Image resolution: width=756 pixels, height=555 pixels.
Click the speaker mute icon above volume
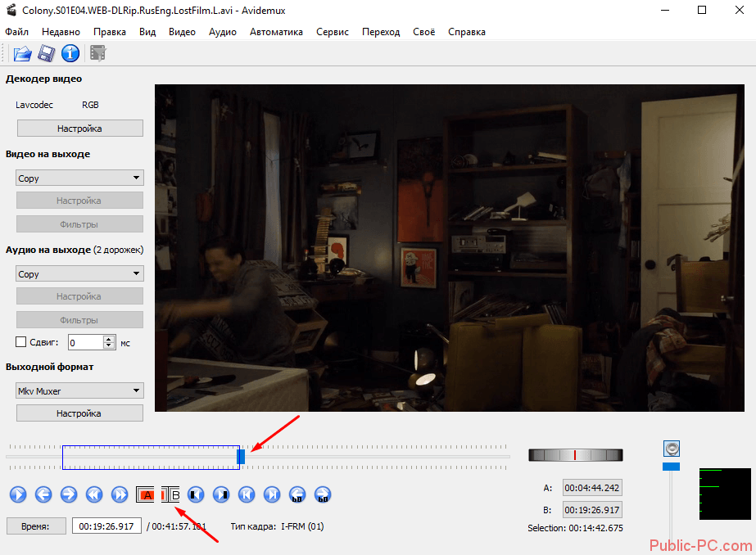pos(672,449)
